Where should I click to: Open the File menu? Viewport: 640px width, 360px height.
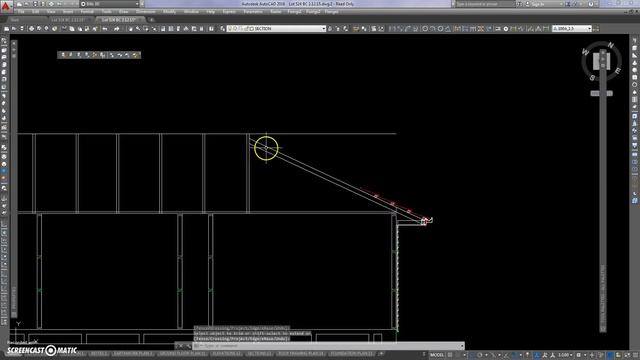(21, 12)
